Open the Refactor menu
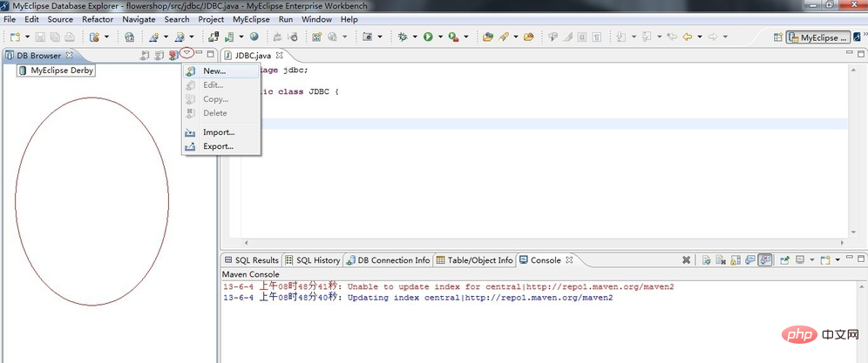Image resolution: width=868 pixels, height=363 pixels. click(98, 19)
